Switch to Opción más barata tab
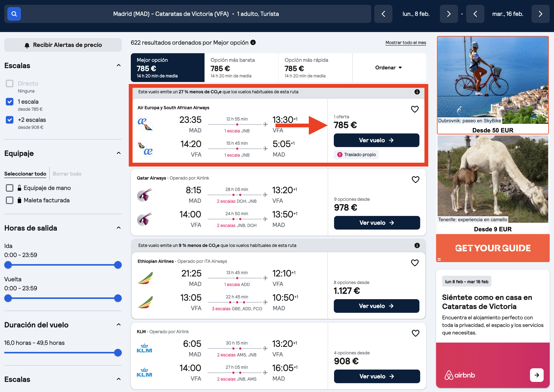Viewport: 554px width, 392px height. 241,68
